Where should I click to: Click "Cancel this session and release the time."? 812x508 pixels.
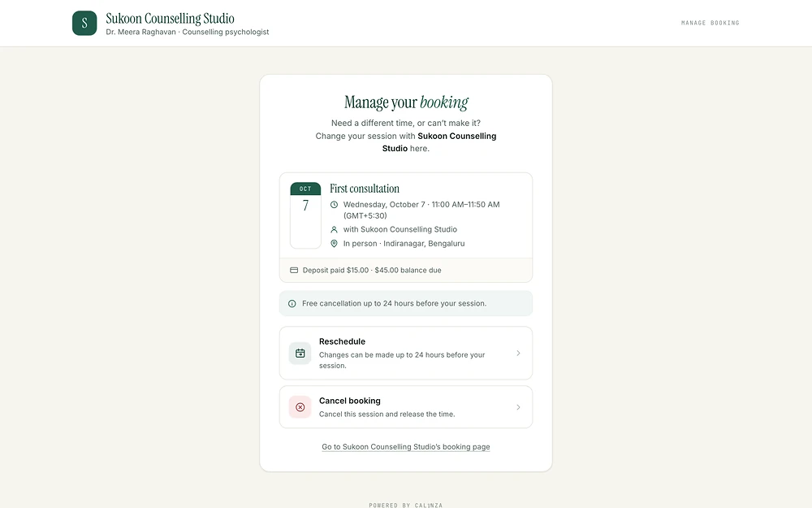[x=387, y=415]
